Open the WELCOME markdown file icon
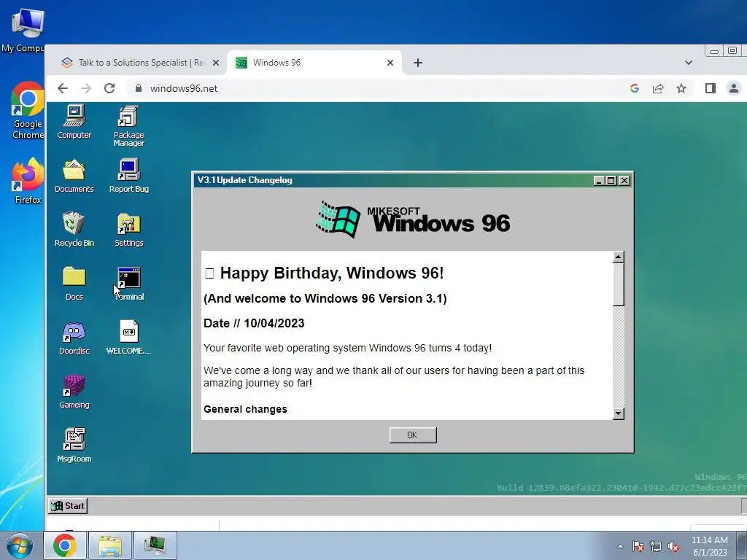747x560 pixels. [x=128, y=338]
